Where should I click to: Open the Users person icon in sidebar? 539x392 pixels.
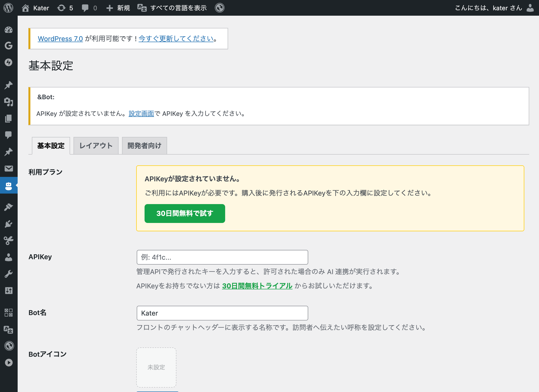(x=9, y=257)
